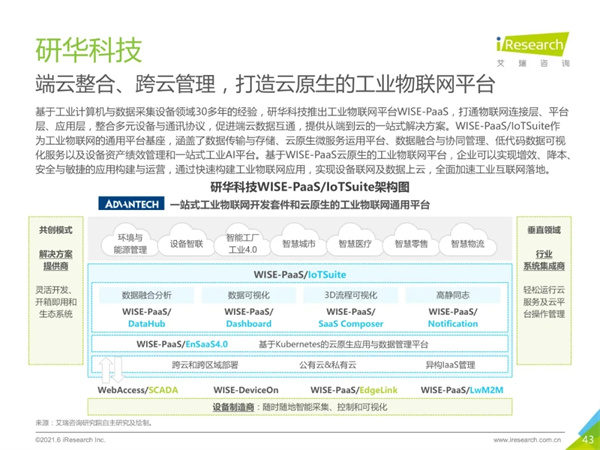This screenshot has height=450, width=600.
Task: Click the 数据融合分析 box
Action: tap(147, 295)
